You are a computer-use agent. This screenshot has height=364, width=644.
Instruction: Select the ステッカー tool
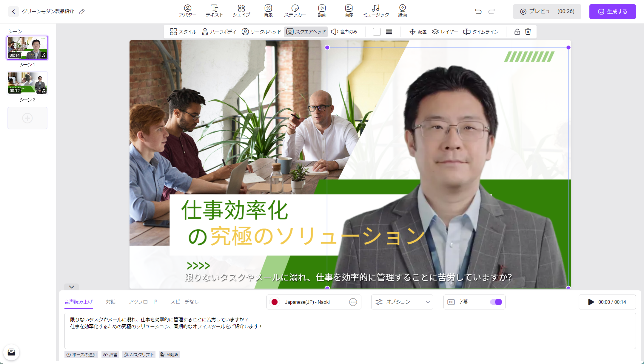[x=295, y=11]
